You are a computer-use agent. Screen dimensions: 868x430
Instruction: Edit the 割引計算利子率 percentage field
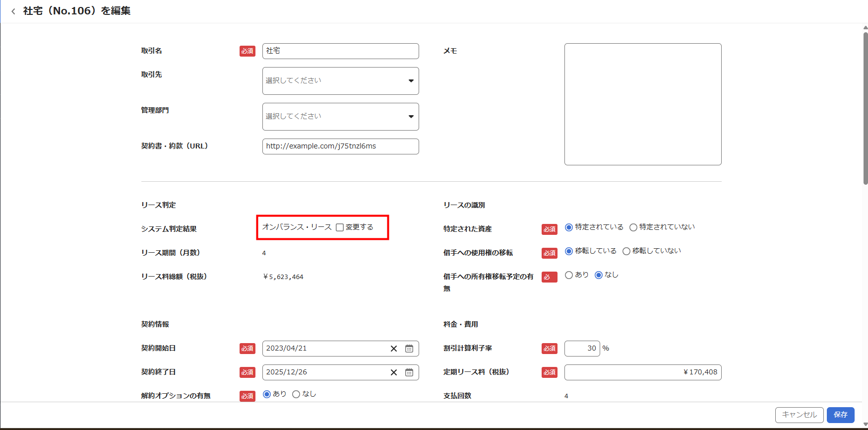(x=582, y=349)
